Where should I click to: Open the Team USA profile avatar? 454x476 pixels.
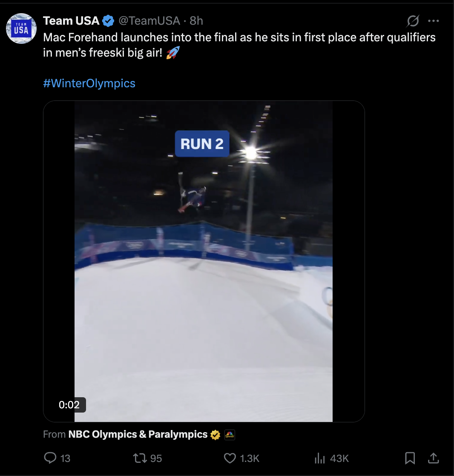[21, 29]
